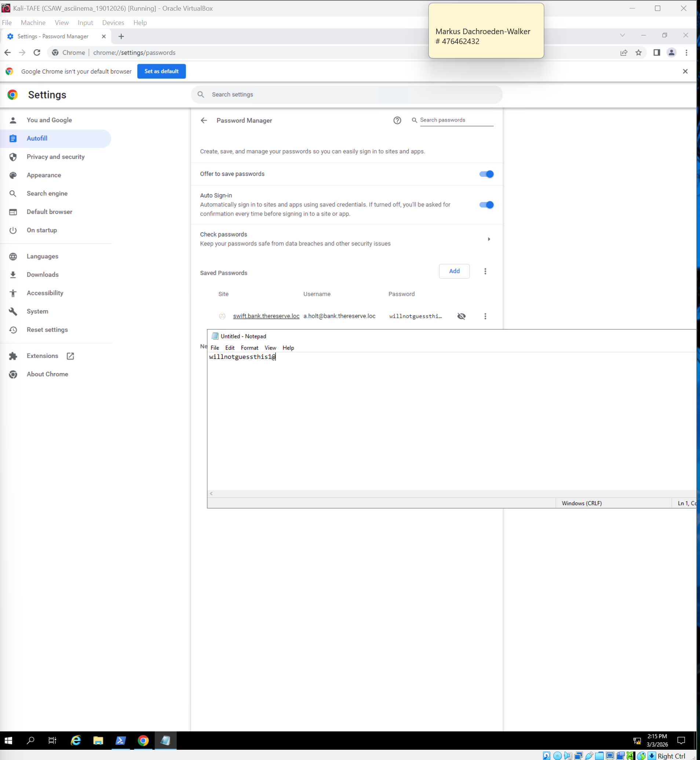Open more options beside Saved Passwords Add
The height and width of the screenshot is (760, 700).
point(485,271)
